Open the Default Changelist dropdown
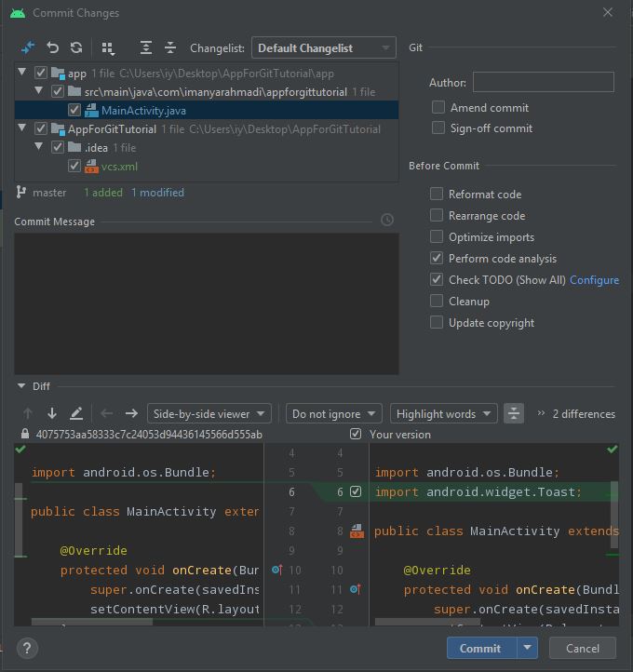 [324, 47]
